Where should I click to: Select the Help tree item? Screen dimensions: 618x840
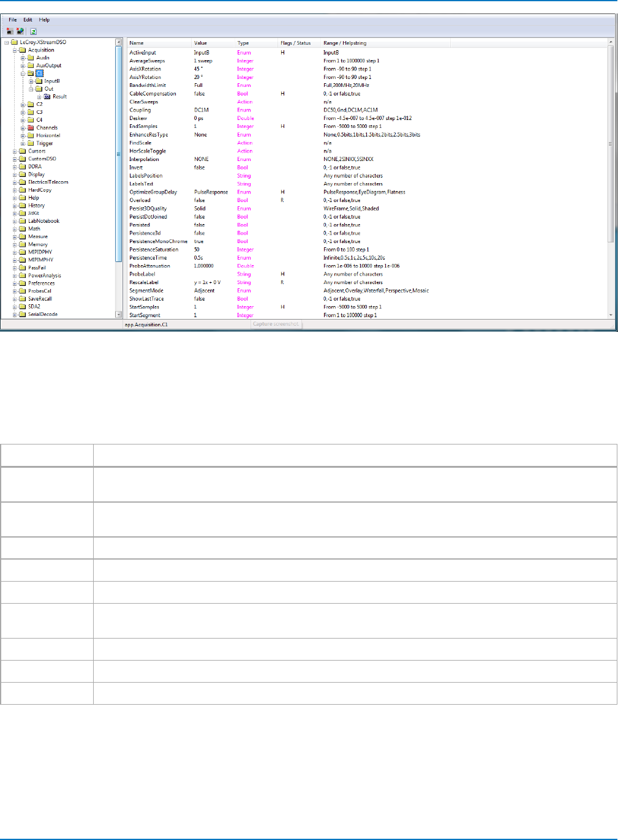[33, 198]
